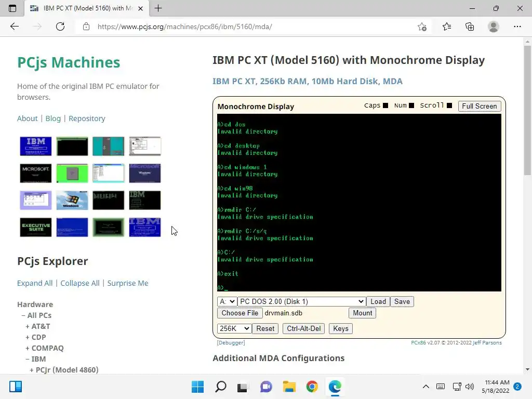Open Task View on the taskbar
Viewport: 532px width, 399px height.
point(242,387)
